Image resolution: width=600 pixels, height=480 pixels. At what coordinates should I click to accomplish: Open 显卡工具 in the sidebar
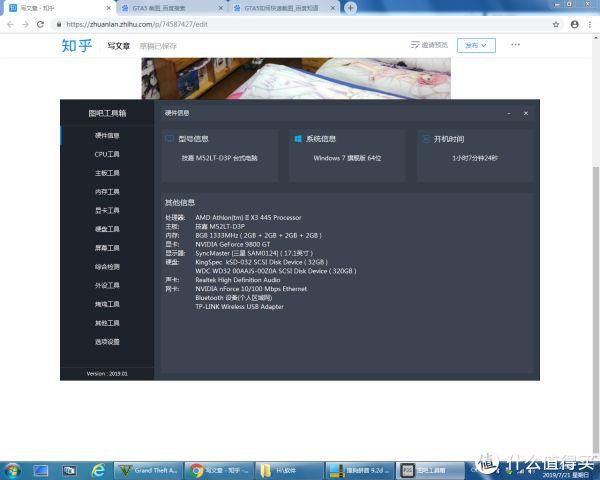107,211
